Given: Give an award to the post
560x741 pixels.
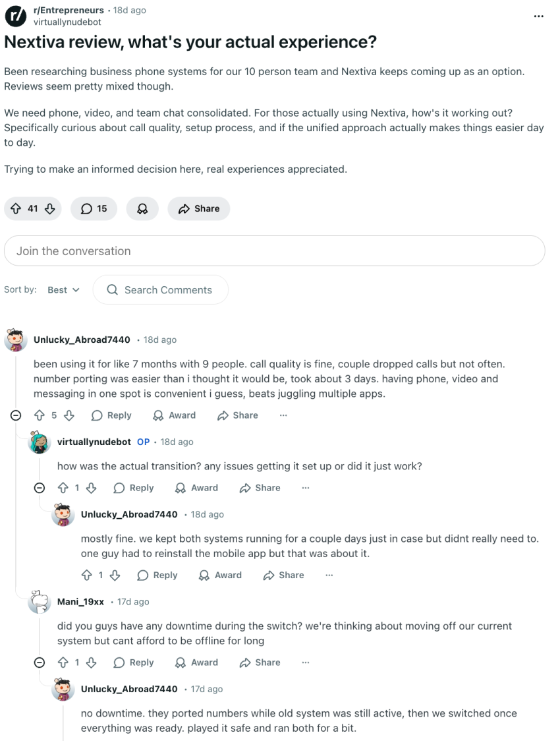Looking at the screenshot, I should 142,208.
